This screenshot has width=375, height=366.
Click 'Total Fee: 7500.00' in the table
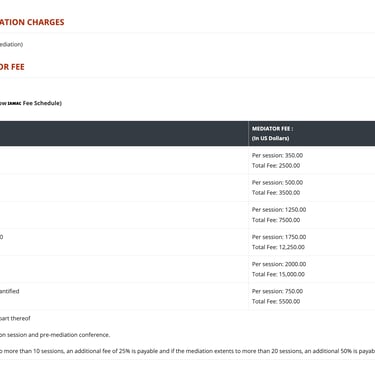[x=276, y=220]
